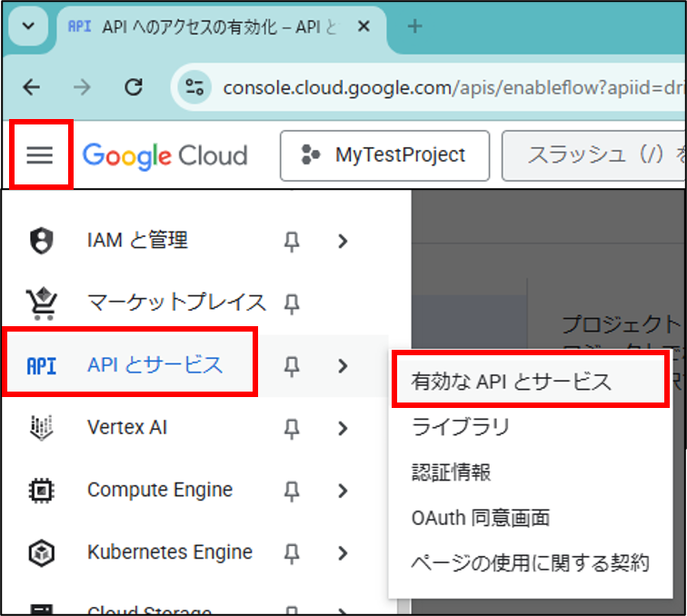Pin Compute Engine to the menu
This screenshot has height=616, width=687.
(292, 492)
